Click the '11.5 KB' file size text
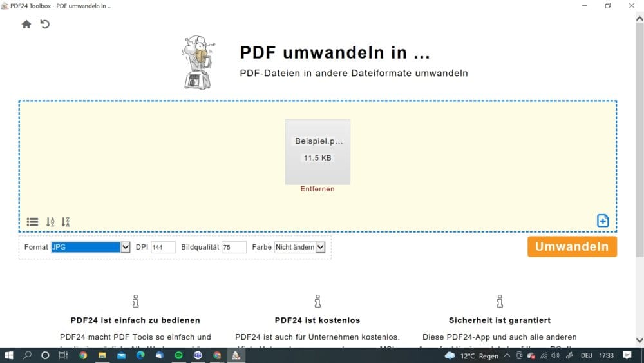The height and width of the screenshot is (363, 644). click(317, 158)
